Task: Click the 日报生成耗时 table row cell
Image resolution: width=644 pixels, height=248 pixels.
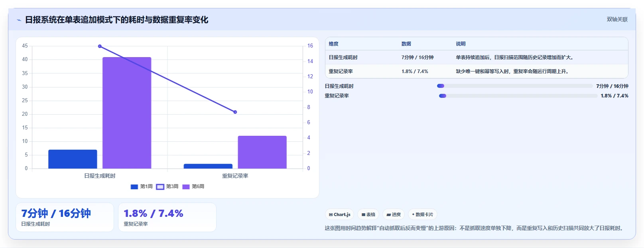Action: pos(343,58)
